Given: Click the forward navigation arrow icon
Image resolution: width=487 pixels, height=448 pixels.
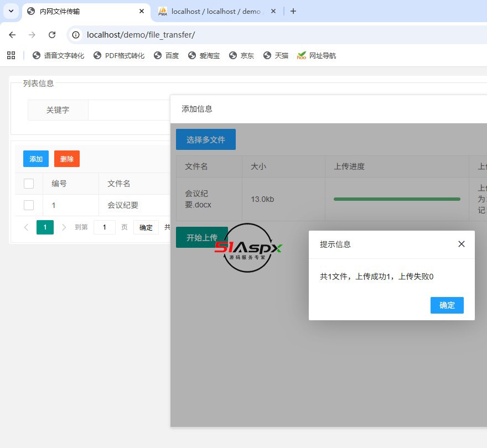Looking at the screenshot, I should click(32, 34).
